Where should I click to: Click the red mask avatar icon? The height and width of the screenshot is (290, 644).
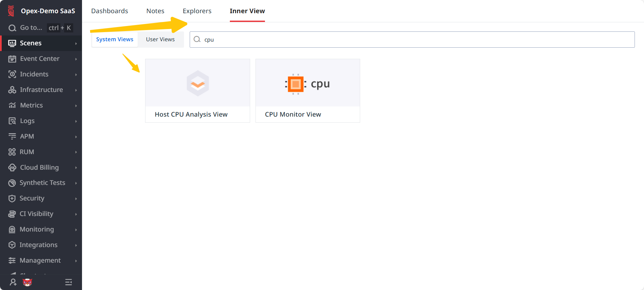click(27, 282)
